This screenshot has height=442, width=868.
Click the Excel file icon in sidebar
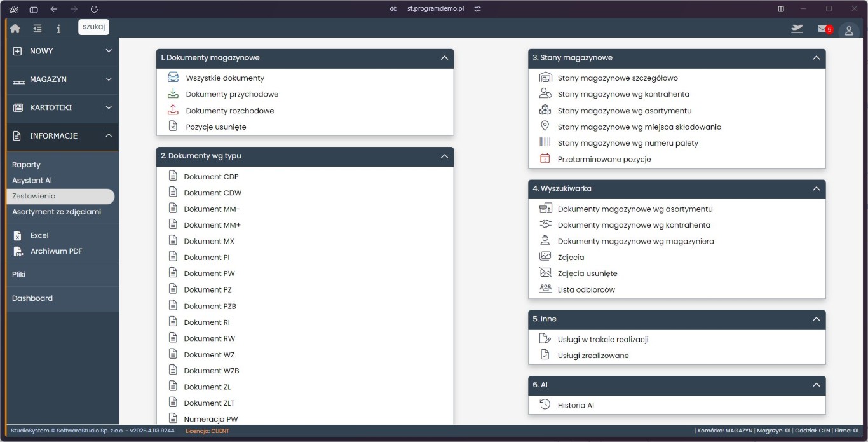click(x=18, y=235)
